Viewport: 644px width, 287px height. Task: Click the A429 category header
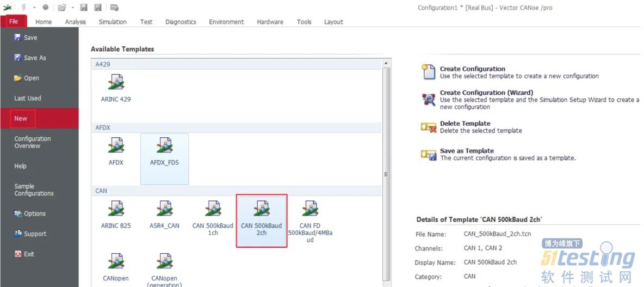click(236, 64)
